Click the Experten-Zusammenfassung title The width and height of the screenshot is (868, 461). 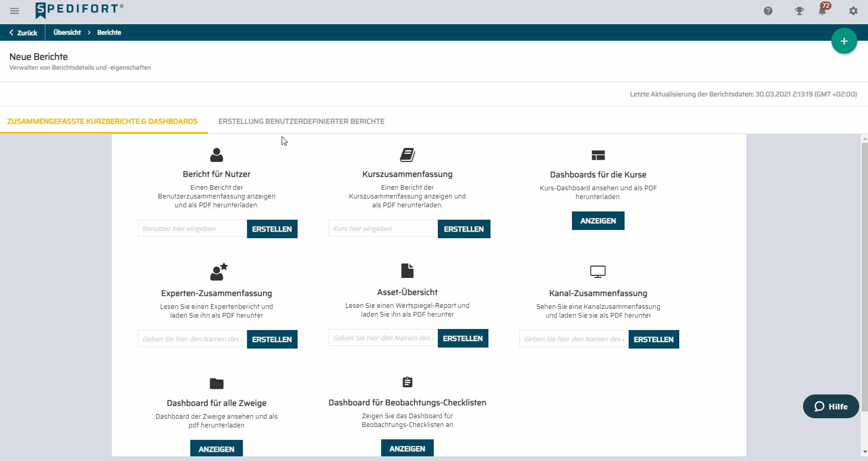coord(217,293)
